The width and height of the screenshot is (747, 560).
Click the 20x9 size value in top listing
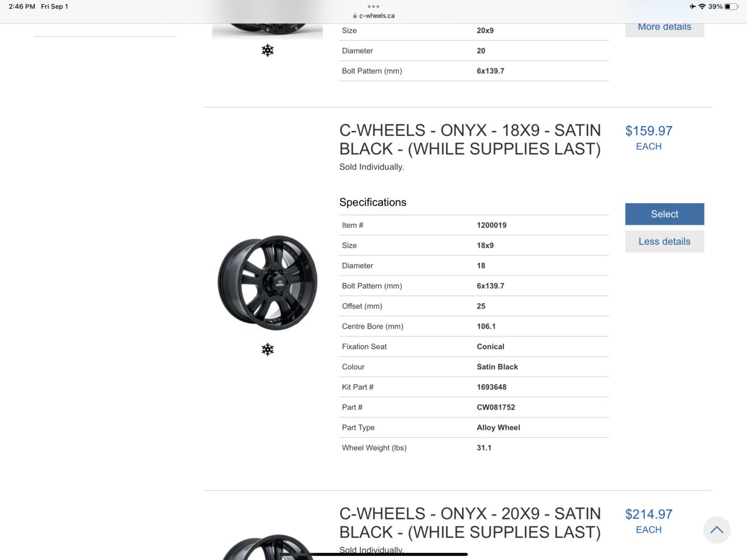coord(485,30)
